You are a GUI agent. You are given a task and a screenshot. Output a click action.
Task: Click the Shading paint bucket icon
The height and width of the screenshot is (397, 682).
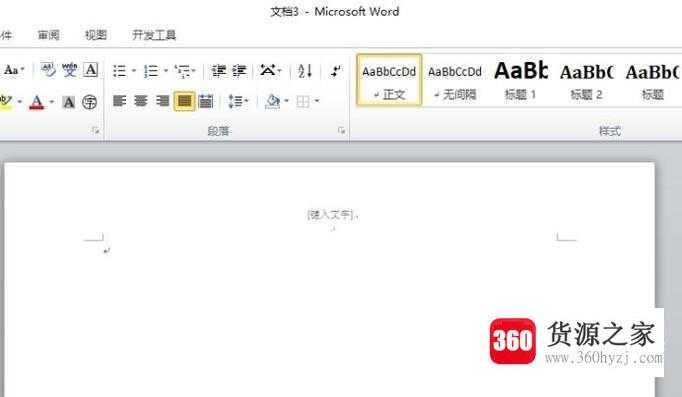point(274,102)
